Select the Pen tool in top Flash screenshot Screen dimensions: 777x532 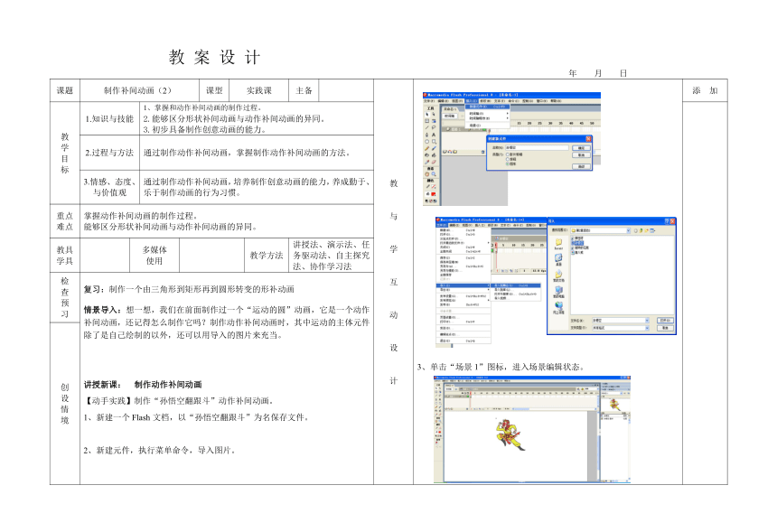click(426, 135)
